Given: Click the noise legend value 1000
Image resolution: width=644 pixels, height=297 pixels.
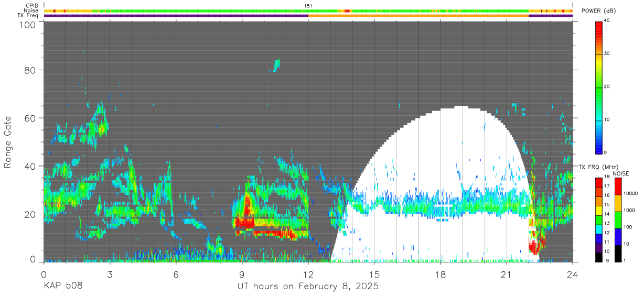Looking at the screenshot, I should pos(629,210).
